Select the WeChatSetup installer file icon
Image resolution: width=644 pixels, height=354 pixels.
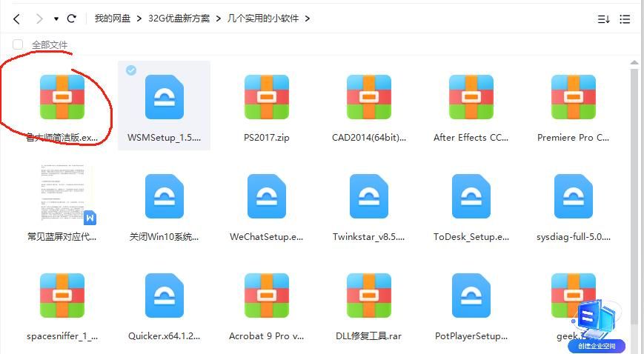(x=266, y=197)
